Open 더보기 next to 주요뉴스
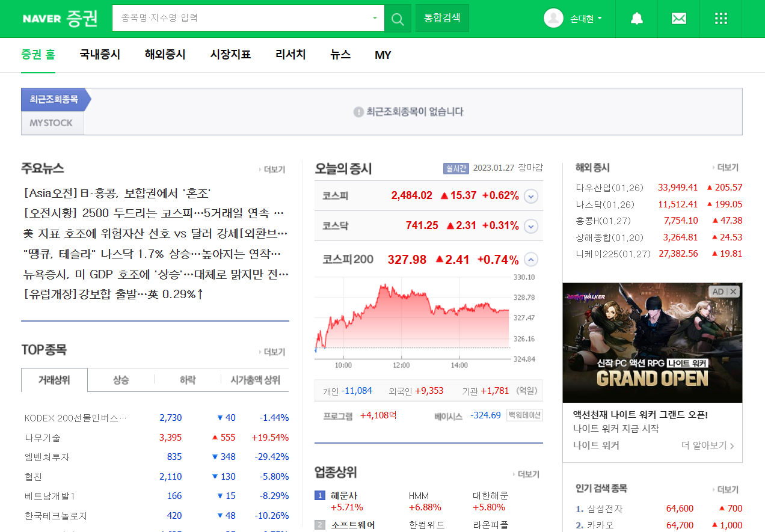Image resolution: width=765 pixels, height=532 pixels. click(272, 169)
